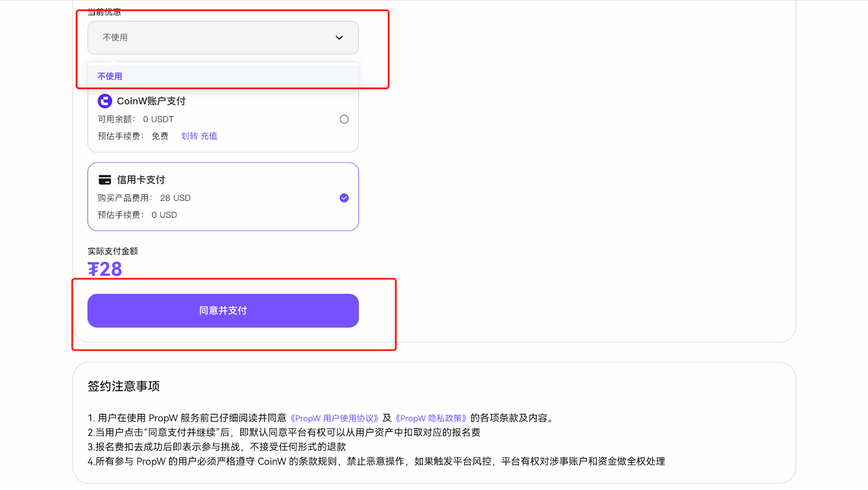Open the 当前优惠 dropdown
Viewport: 868px width, 490px height.
(222, 37)
